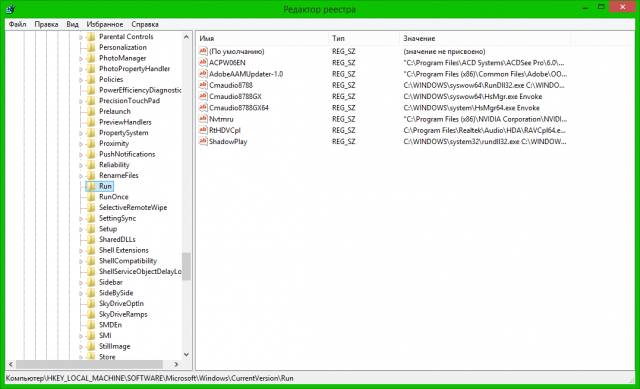
Task: Click the Setup folder icon
Action: (91, 229)
